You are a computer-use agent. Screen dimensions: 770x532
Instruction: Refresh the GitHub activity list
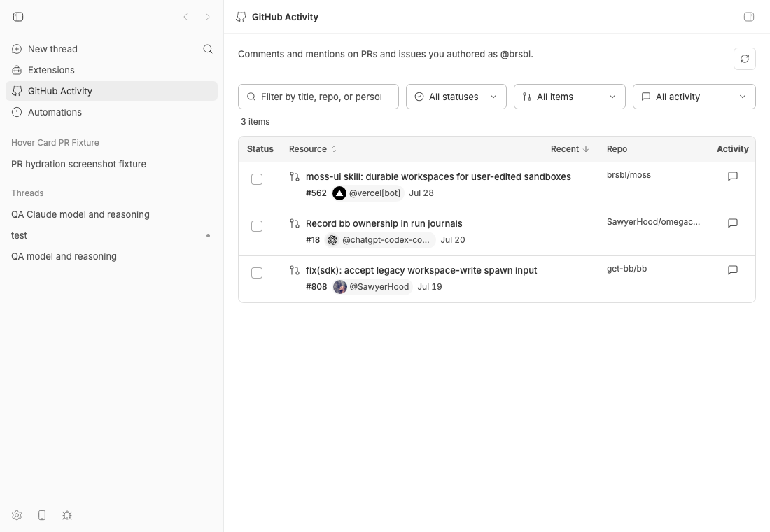(745, 59)
